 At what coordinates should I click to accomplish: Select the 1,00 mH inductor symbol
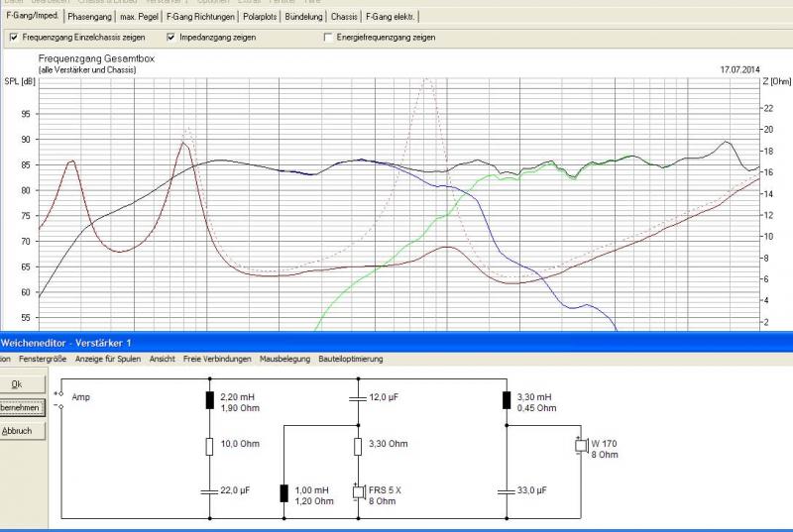coord(285,492)
